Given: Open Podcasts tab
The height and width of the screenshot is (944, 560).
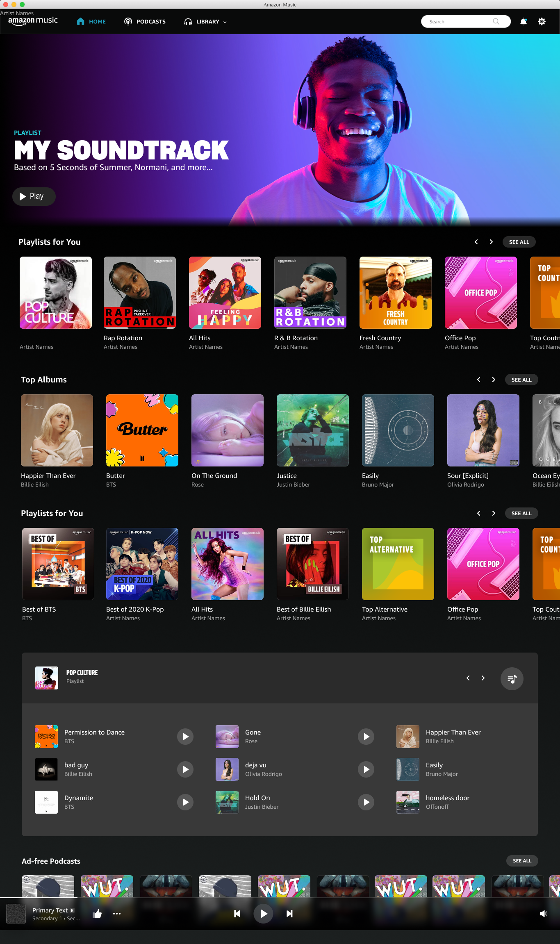Looking at the screenshot, I should coord(145,21).
